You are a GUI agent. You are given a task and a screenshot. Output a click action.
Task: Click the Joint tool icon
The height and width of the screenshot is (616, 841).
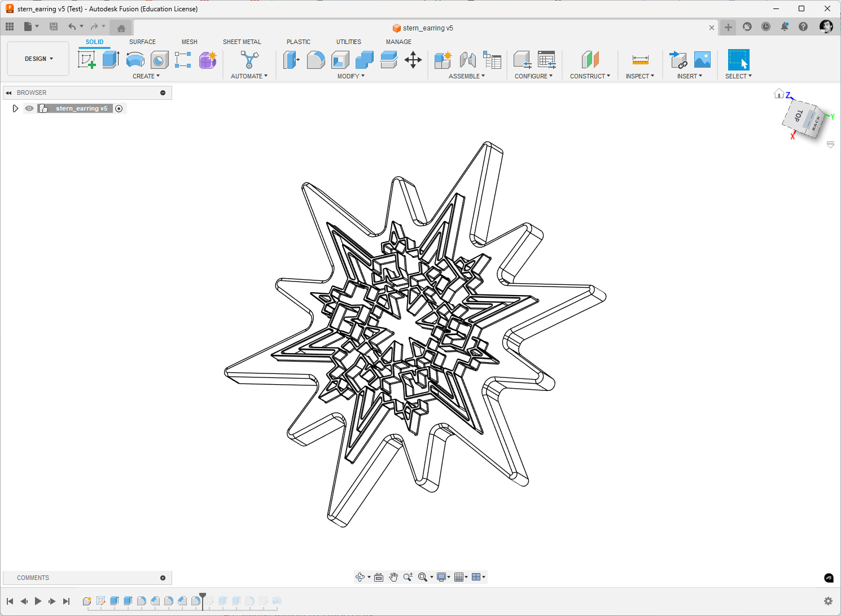click(467, 59)
